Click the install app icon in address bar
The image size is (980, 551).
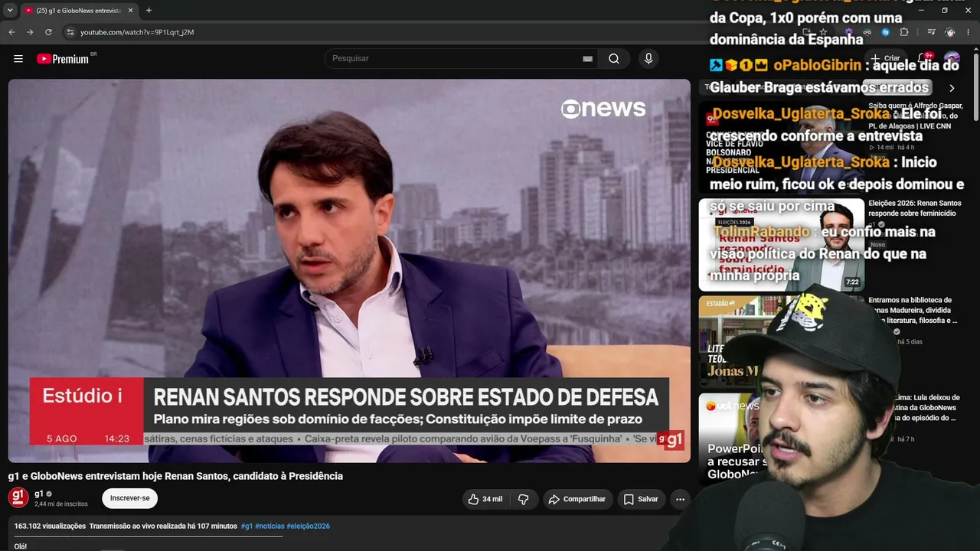(x=806, y=32)
